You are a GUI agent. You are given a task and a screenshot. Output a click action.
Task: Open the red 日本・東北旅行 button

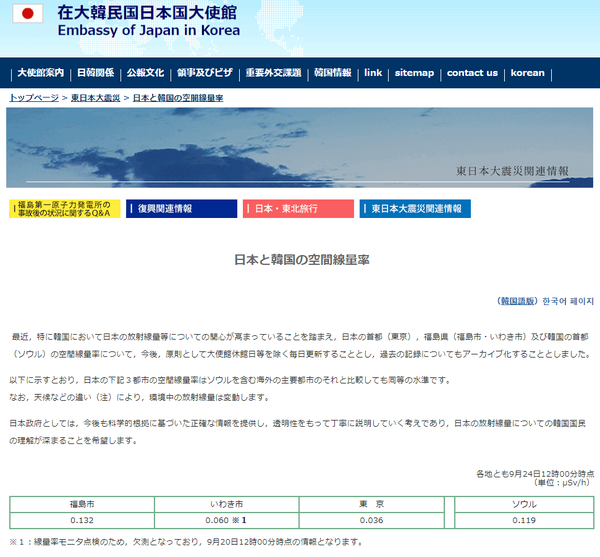tap(298, 209)
